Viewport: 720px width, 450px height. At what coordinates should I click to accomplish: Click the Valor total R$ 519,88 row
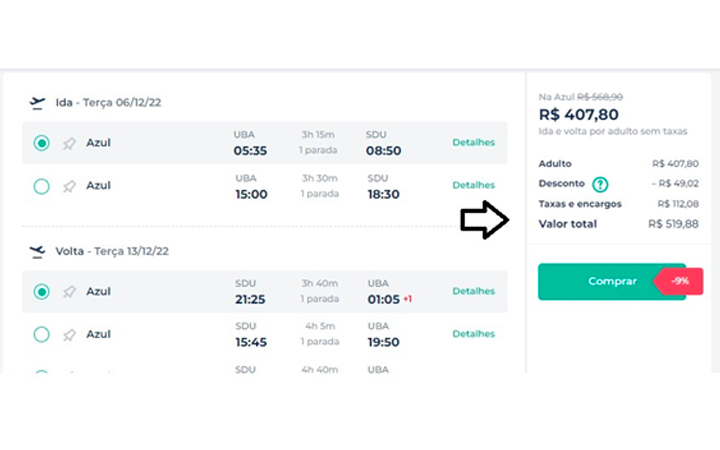click(x=619, y=224)
